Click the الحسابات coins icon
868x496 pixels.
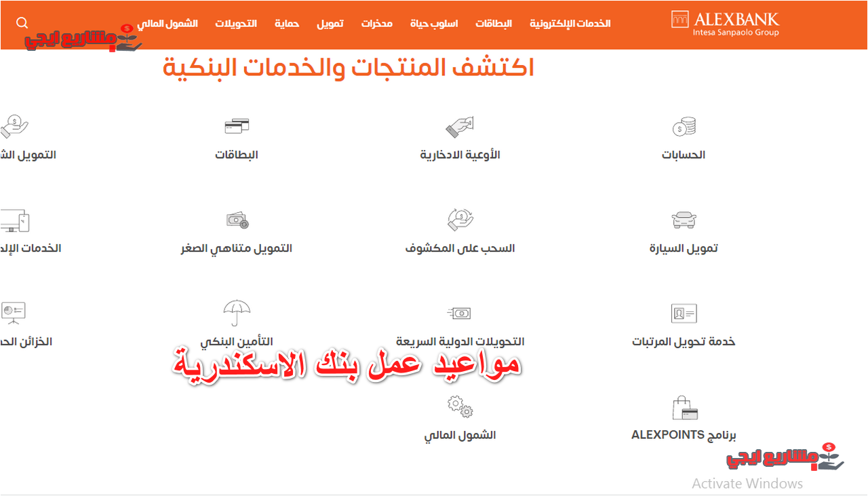coord(684,126)
